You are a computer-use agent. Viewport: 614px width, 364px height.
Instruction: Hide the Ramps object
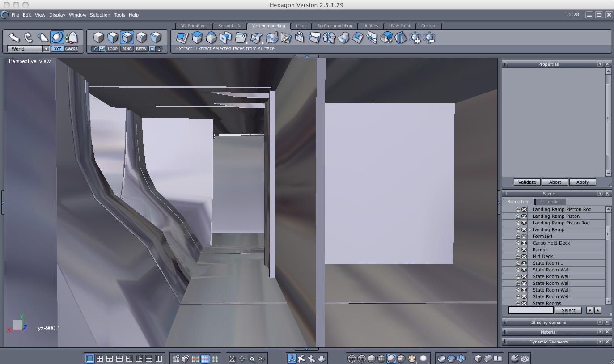point(524,250)
